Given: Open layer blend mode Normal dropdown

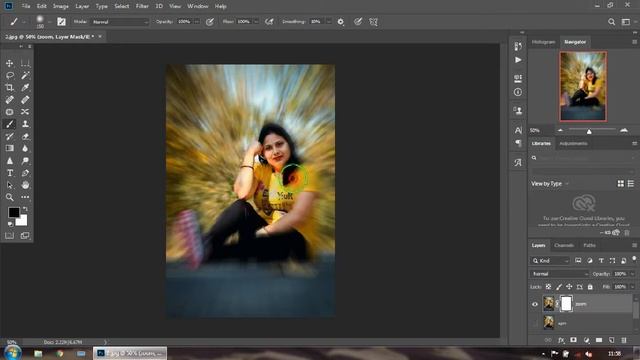Looking at the screenshot, I should [x=559, y=274].
